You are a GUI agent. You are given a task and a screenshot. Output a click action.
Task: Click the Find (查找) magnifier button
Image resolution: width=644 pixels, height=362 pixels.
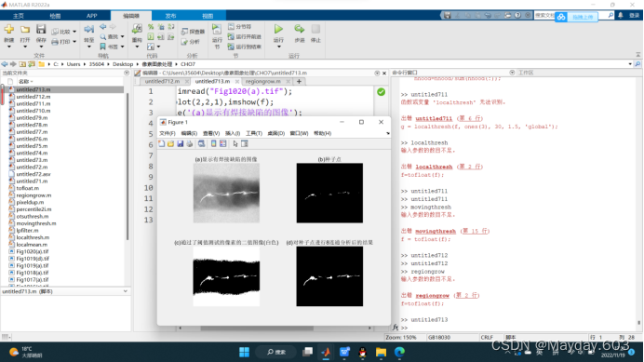pyautogui.click(x=109, y=36)
